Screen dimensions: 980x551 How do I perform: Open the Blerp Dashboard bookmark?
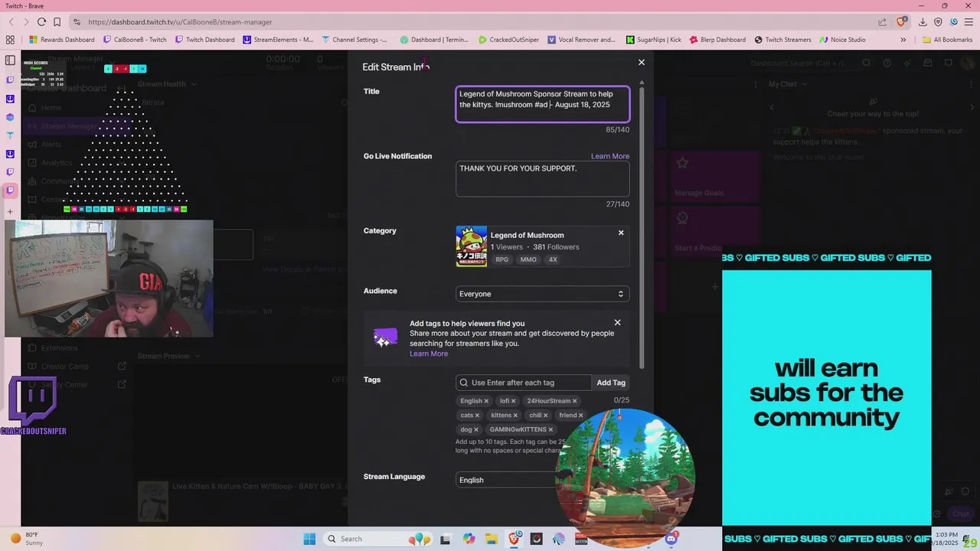click(x=717, y=40)
